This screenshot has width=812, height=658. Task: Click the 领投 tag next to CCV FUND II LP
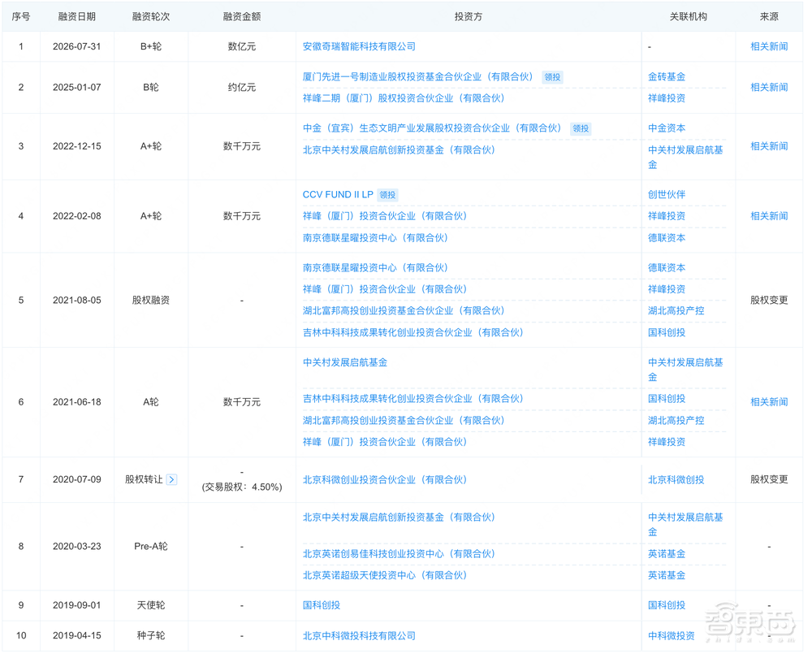coord(387,195)
